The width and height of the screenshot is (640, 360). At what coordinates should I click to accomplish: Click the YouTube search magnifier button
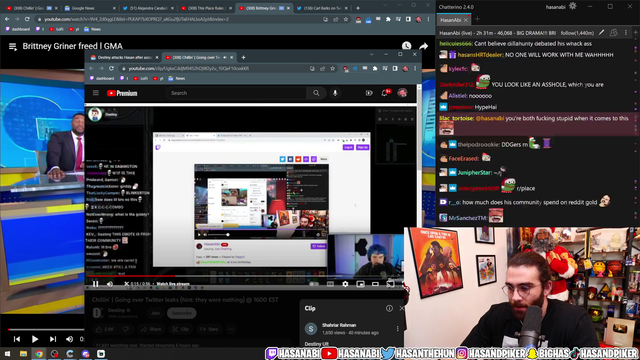click(x=316, y=93)
